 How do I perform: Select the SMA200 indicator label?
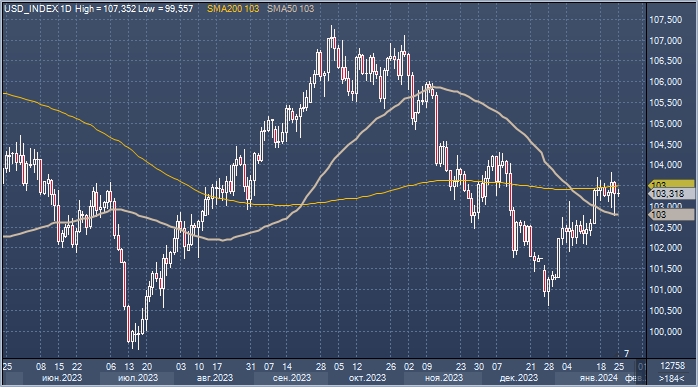tap(233, 8)
